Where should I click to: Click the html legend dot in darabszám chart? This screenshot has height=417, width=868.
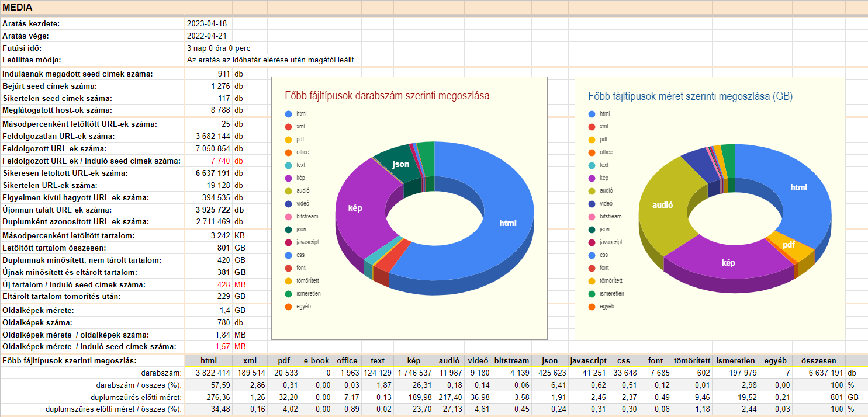click(x=288, y=114)
